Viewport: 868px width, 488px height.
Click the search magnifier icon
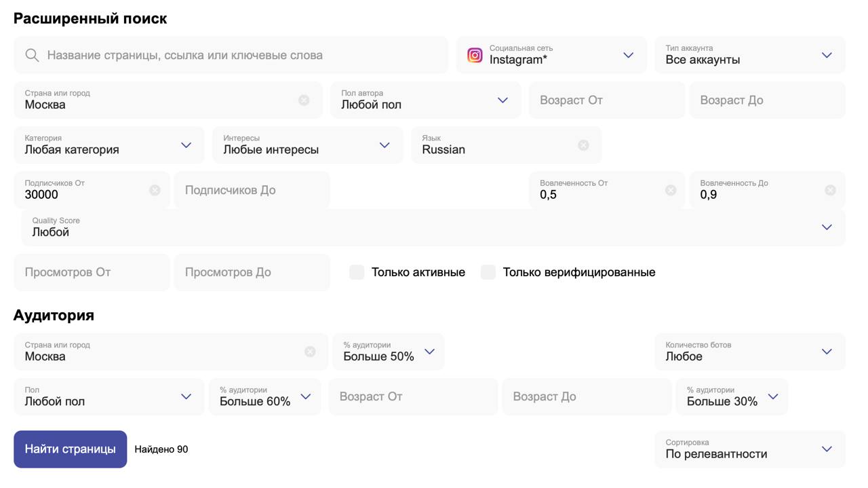tap(32, 55)
